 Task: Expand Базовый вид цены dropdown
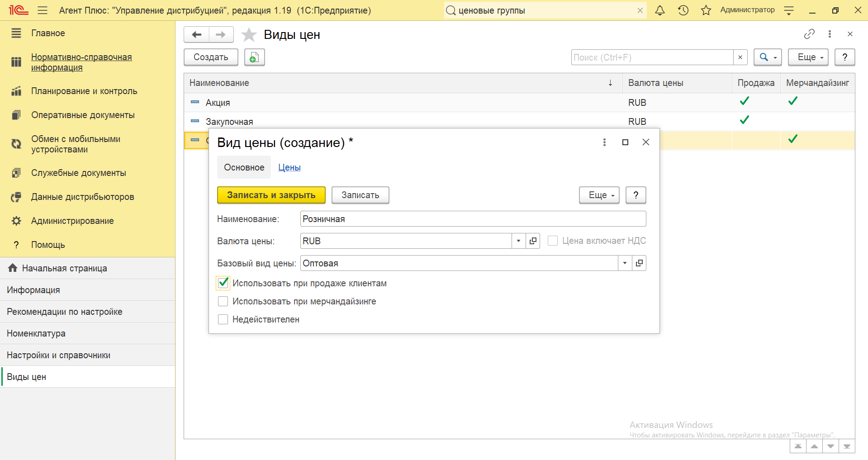click(x=625, y=263)
